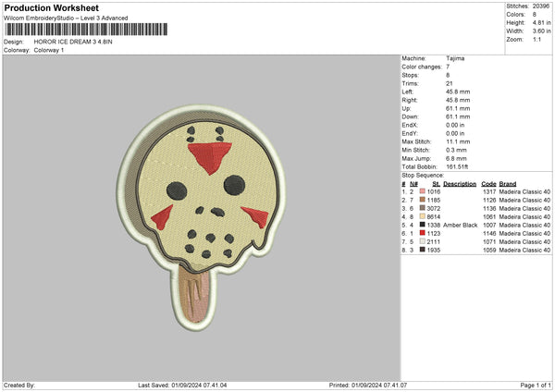Click the Height value '4.81 in'

[541, 22]
